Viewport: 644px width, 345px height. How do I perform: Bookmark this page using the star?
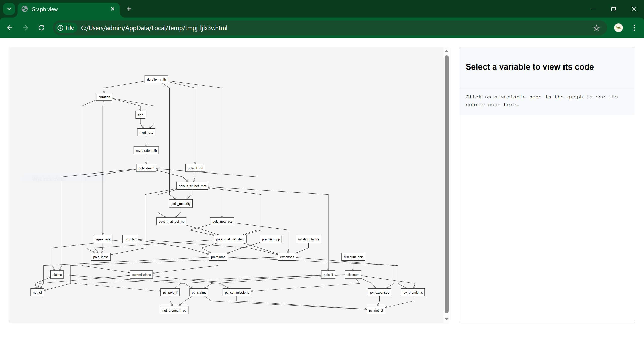coord(596,28)
